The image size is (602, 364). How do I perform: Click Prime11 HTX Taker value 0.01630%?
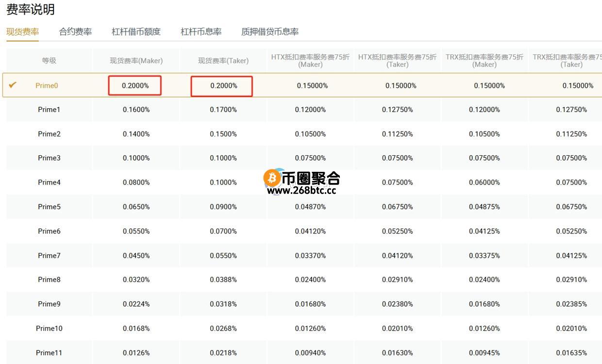[x=398, y=353]
